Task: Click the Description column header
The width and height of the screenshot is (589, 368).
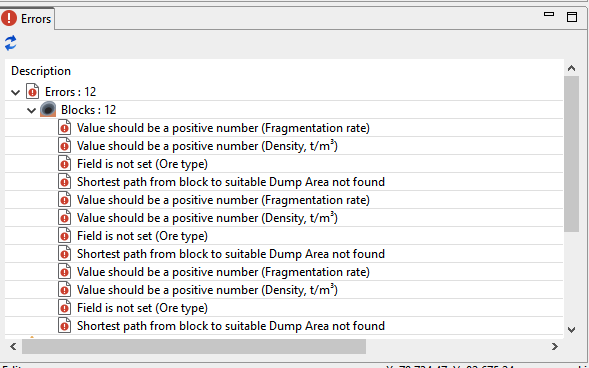Action: tap(41, 71)
